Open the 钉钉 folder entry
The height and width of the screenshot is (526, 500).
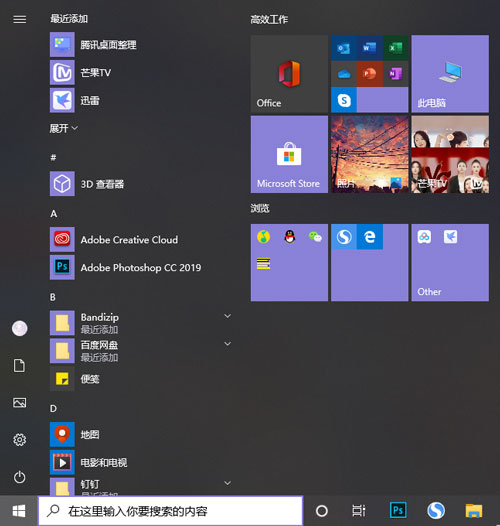[x=139, y=486]
